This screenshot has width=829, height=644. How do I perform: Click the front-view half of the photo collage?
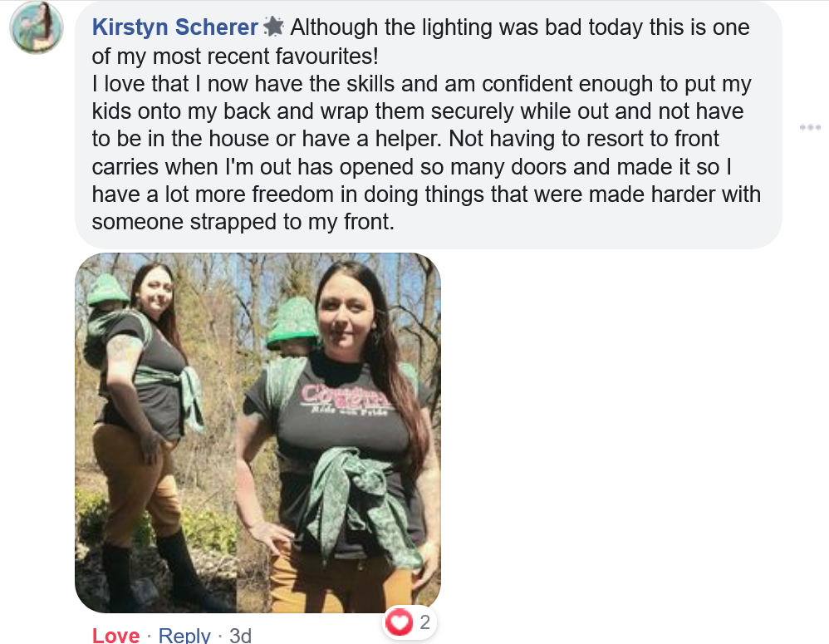coord(338,432)
